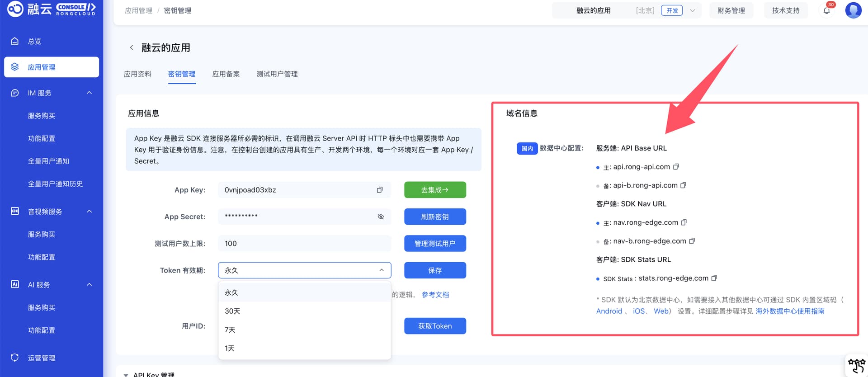
Task: Open the notification bell
Action: [x=826, y=10]
